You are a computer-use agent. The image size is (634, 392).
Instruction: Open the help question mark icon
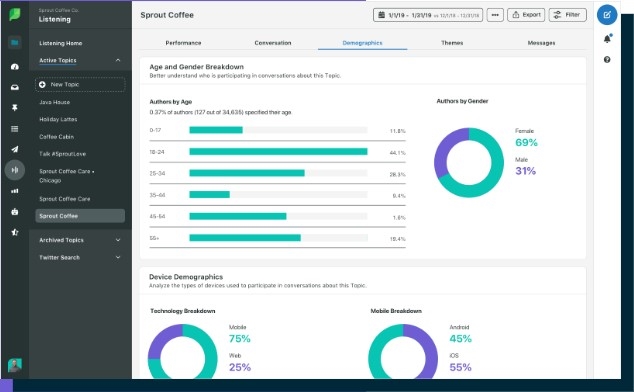(x=607, y=59)
